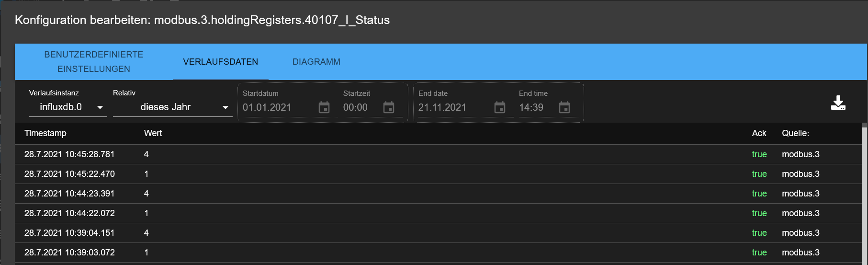
Task: Select the Verlaufsdaten tab
Action: pyautogui.click(x=221, y=62)
